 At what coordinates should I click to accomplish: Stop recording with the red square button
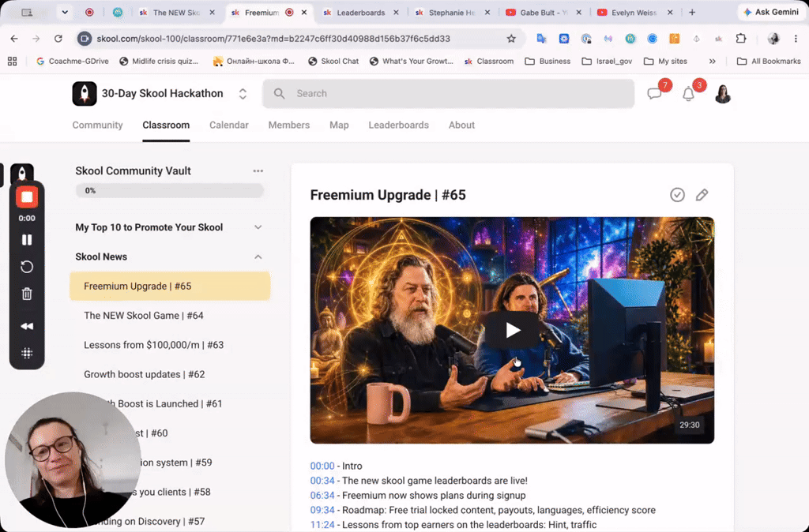[x=27, y=197]
